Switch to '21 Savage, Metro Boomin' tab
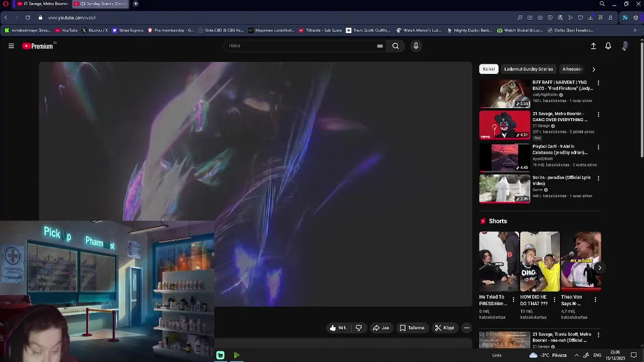644x362 pixels. point(42,4)
